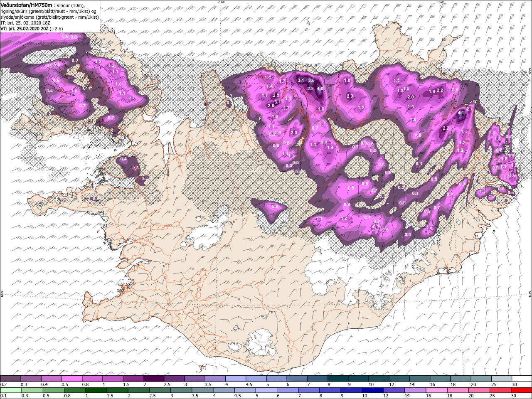Pick the violet rain swatch between 12 and 14
This screenshot has height=399, width=532.
(x=393, y=390)
